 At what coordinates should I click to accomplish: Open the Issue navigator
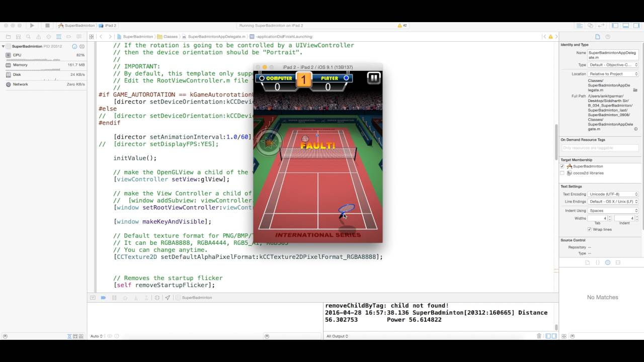tap(38, 37)
